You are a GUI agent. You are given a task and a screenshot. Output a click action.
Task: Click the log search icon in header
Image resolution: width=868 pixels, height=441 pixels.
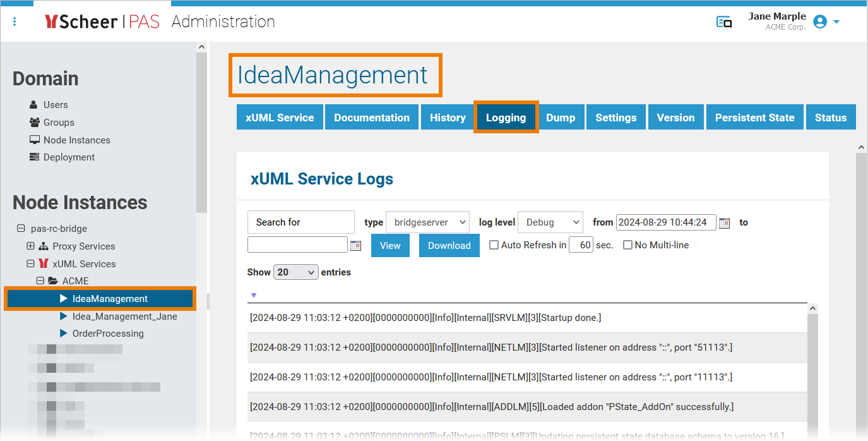pyautogui.click(x=723, y=22)
